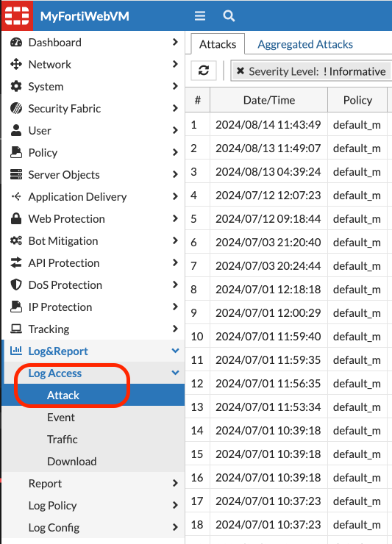Open the search magnifier icon
Viewport: 392px width, 544px height.
(229, 15)
